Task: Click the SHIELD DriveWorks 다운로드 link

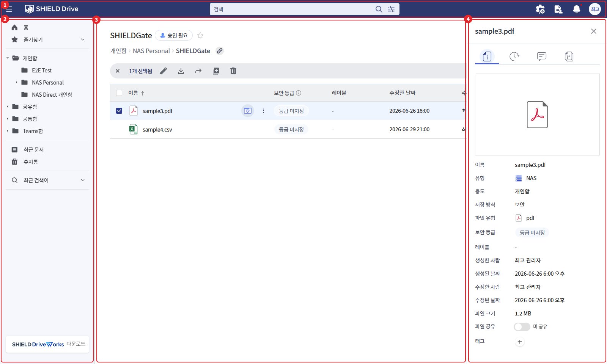Action: [x=47, y=344]
